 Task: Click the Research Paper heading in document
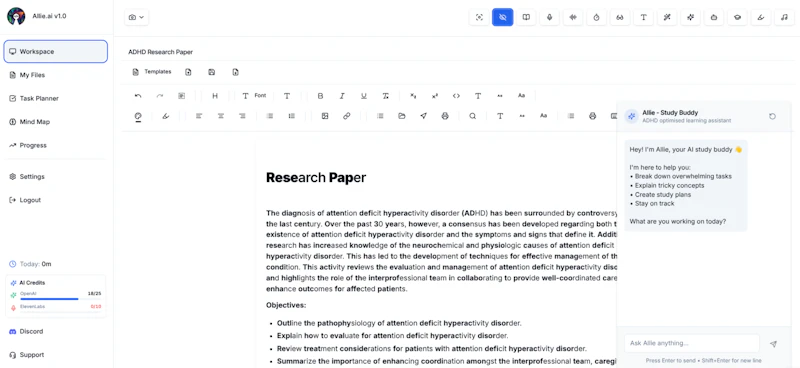pyautogui.click(x=316, y=178)
